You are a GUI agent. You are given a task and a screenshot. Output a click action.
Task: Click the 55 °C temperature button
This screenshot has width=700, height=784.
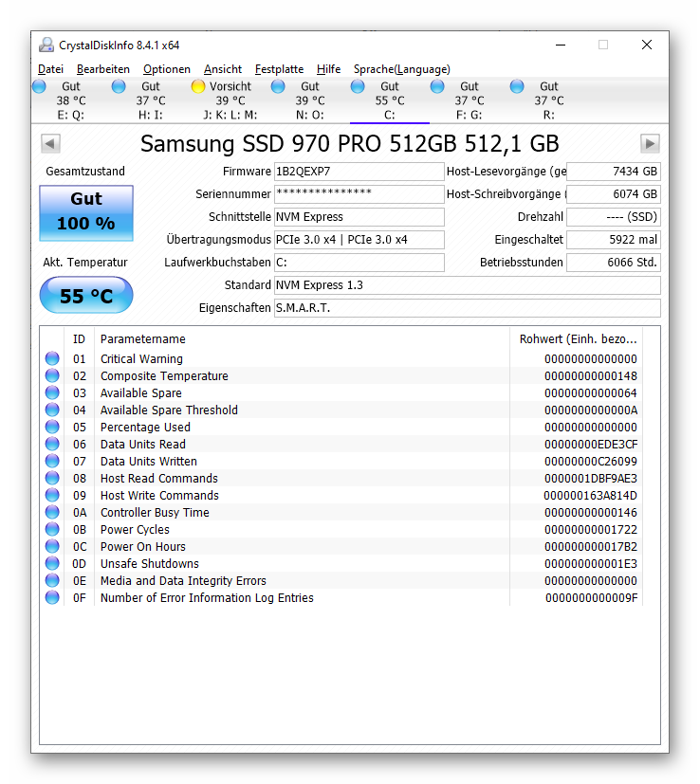point(86,295)
